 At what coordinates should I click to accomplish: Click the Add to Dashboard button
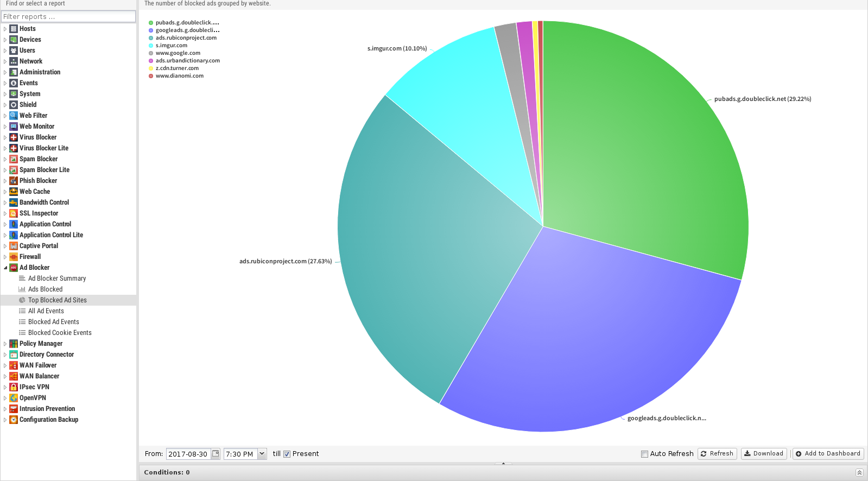(828, 454)
